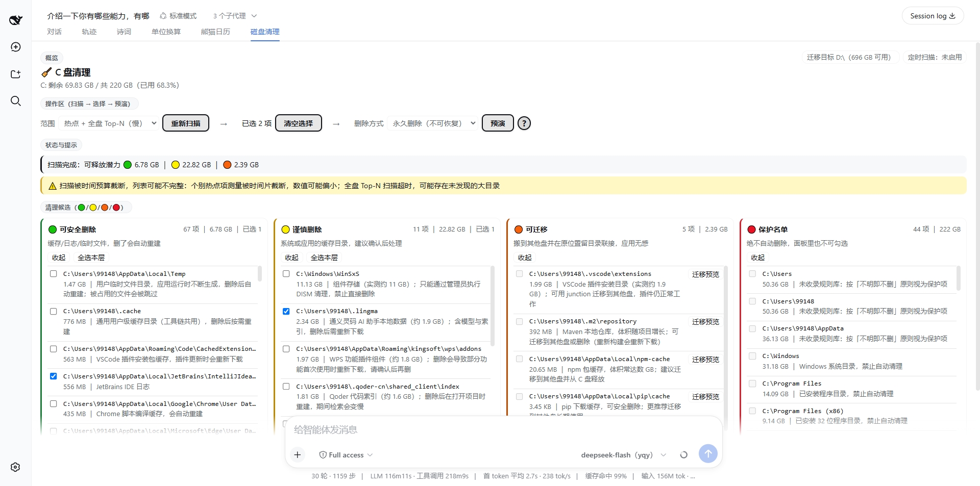Select the 磁盘清理 tab
Screen dimensions: 980x486
coord(265,32)
